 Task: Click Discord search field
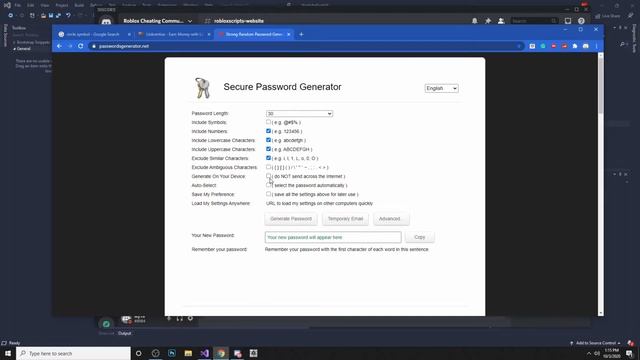click(x=534, y=21)
